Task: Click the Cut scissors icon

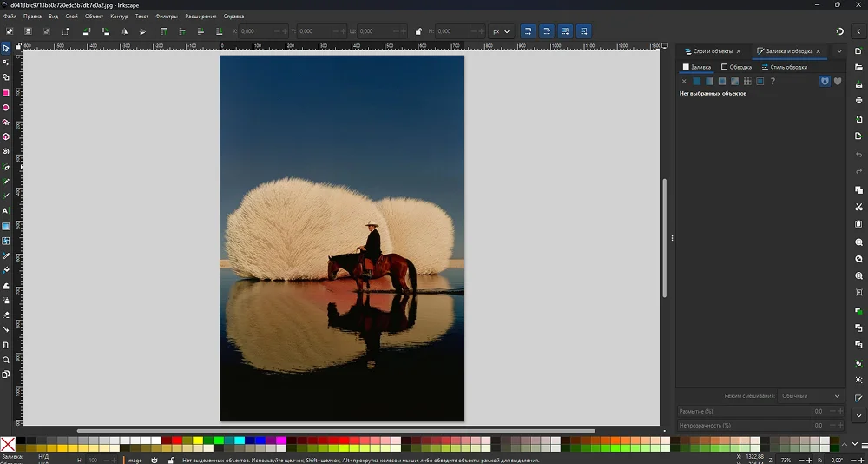Action: (858, 208)
